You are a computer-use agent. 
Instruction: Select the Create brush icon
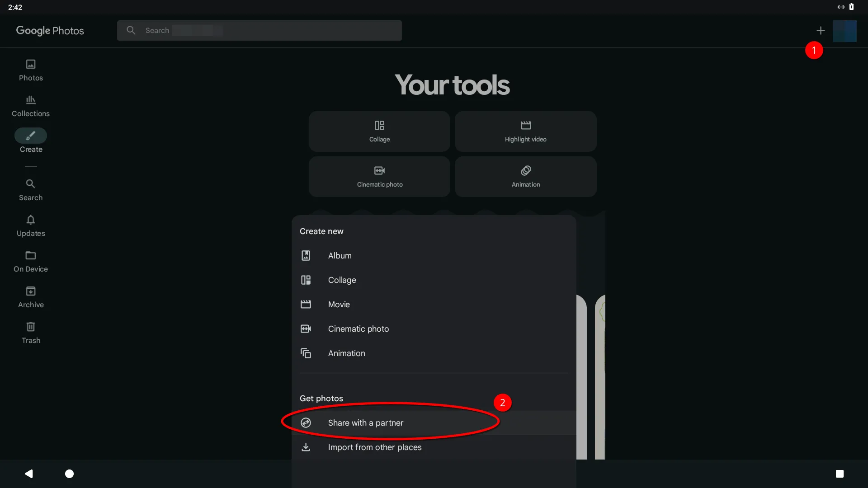click(x=31, y=136)
